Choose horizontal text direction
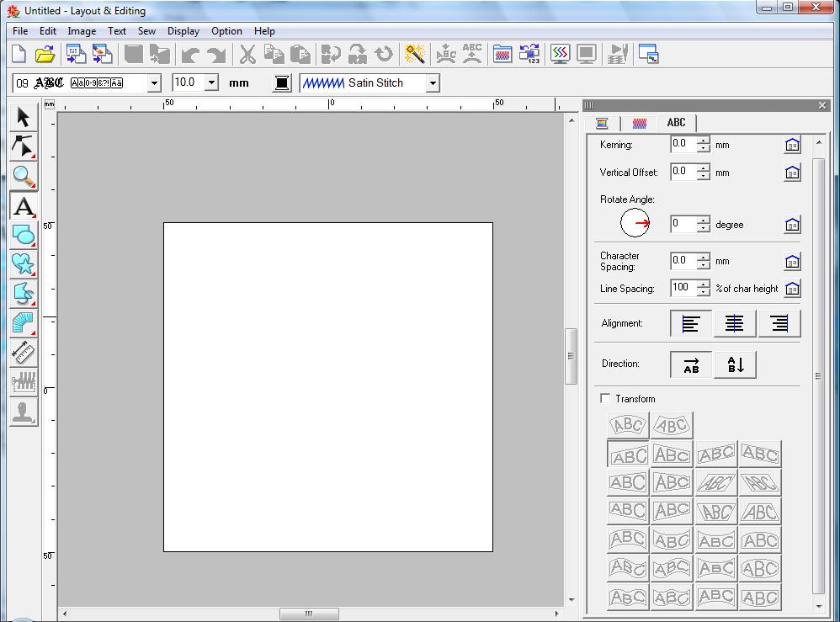The image size is (840, 622). click(691, 364)
